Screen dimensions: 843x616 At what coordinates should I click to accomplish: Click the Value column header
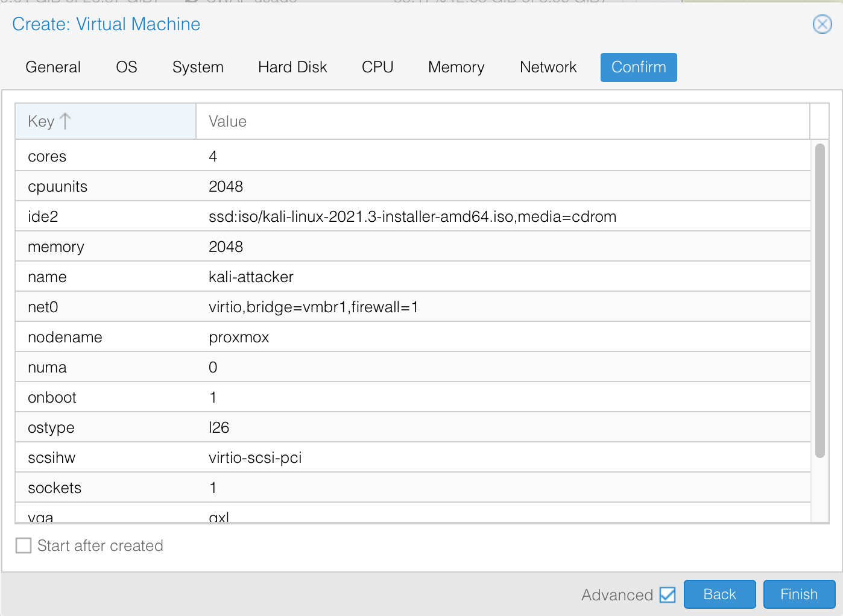pos(502,121)
